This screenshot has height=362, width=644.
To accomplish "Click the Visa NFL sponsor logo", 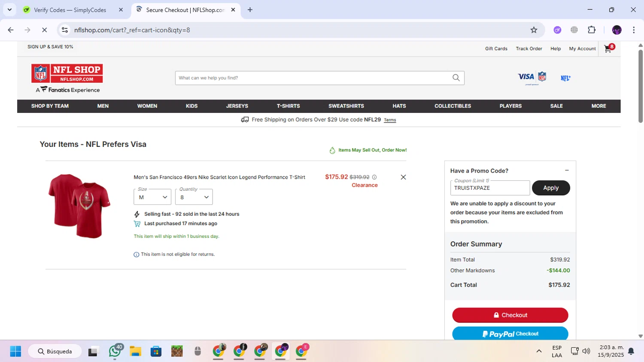I will click(532, 78).
